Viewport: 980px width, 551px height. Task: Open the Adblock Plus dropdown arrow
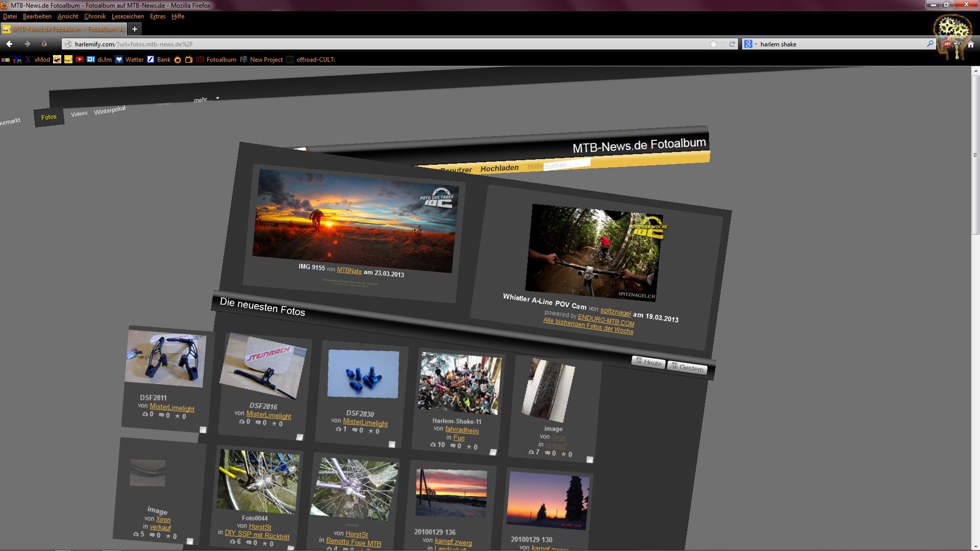[955, 44]
